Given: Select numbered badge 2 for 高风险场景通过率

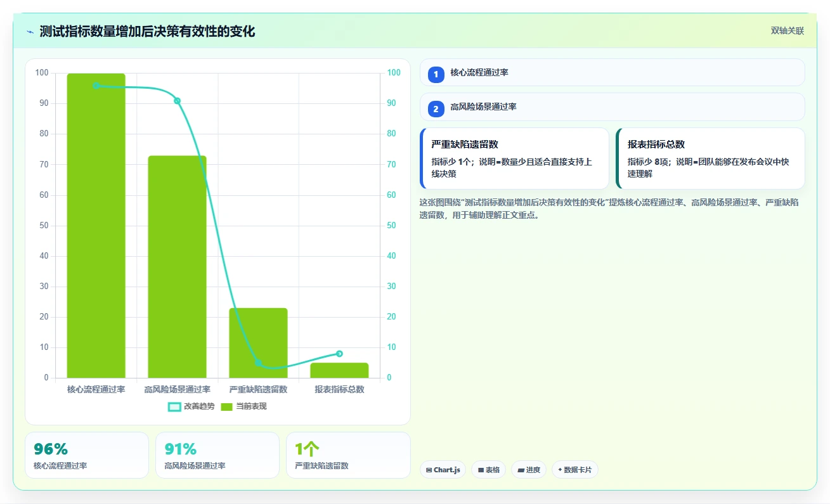Looking at the screenshot, I should (436, 109).
